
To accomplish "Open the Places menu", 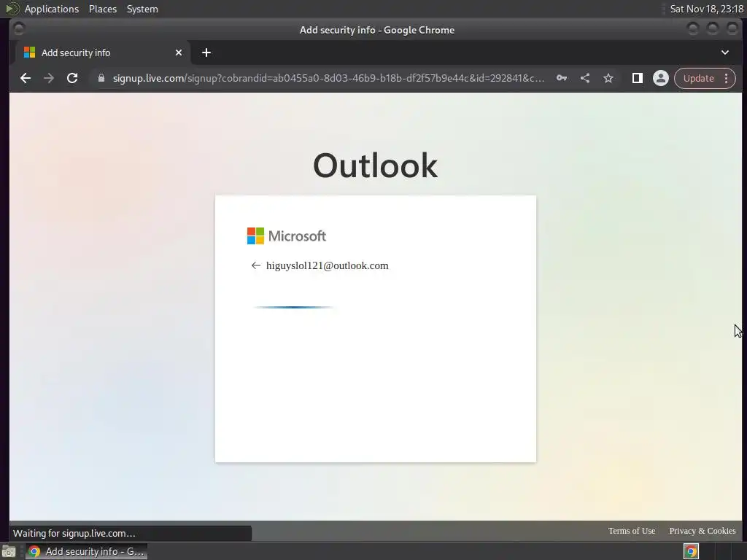I will coord(102,9).
